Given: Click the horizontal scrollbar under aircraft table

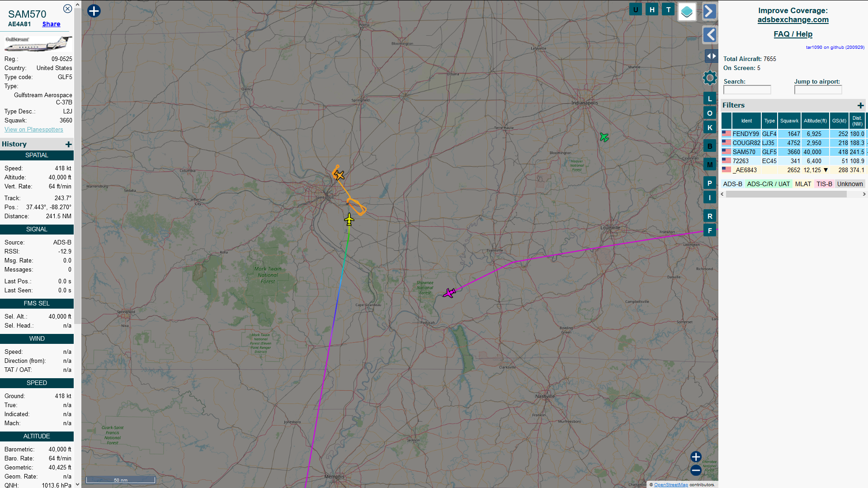Looking at the screenshot, I should (786, 194).
